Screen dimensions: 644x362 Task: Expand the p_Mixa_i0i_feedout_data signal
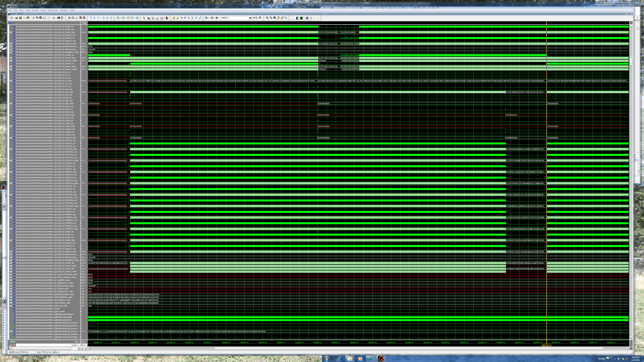[11, 44]
